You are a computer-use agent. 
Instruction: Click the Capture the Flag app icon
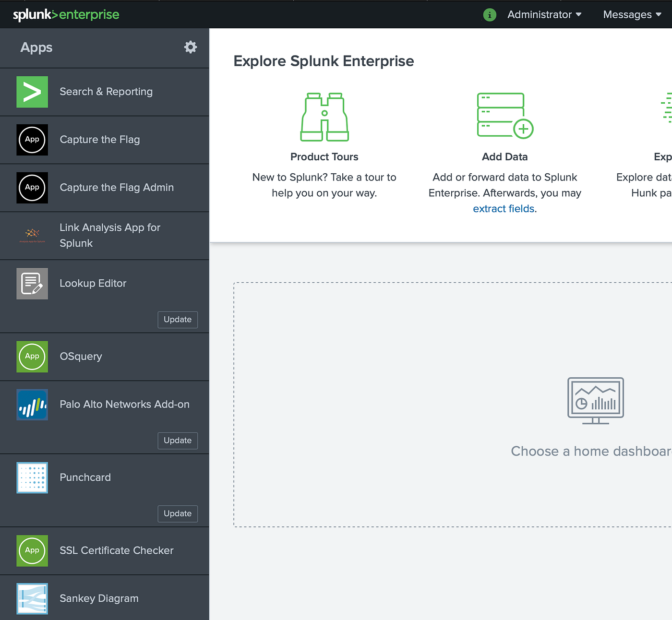[32, 140]
